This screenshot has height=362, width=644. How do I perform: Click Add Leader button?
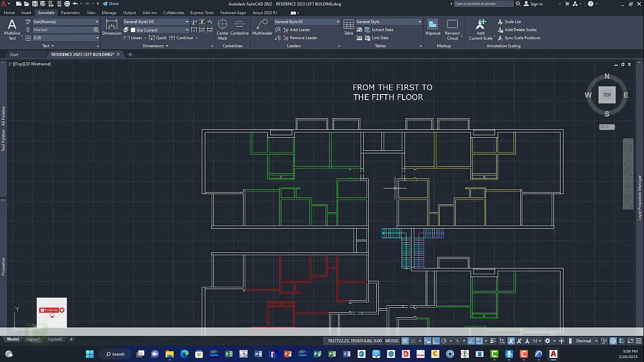point(296,30)
